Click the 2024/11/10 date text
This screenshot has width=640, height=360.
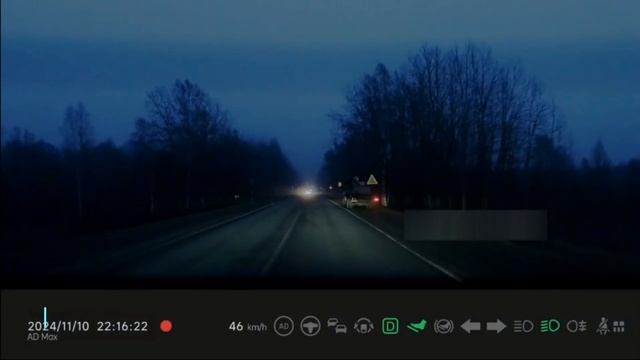coord(58,326)
